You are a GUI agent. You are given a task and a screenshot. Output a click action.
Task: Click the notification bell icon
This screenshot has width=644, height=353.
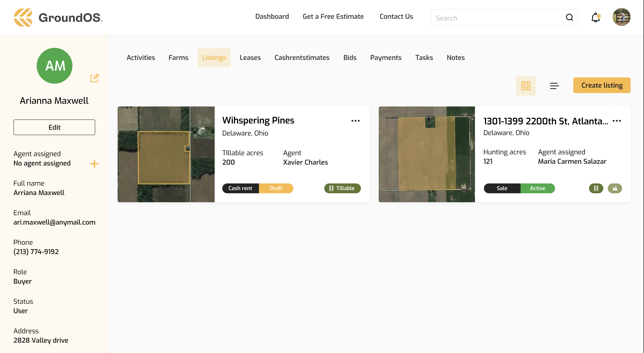tap(595, 17)
